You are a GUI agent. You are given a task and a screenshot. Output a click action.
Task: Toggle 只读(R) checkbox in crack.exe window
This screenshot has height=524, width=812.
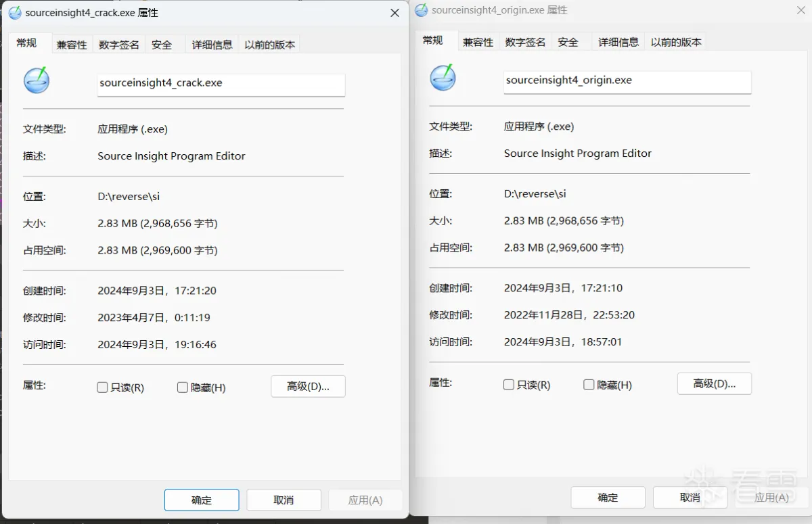102,387
